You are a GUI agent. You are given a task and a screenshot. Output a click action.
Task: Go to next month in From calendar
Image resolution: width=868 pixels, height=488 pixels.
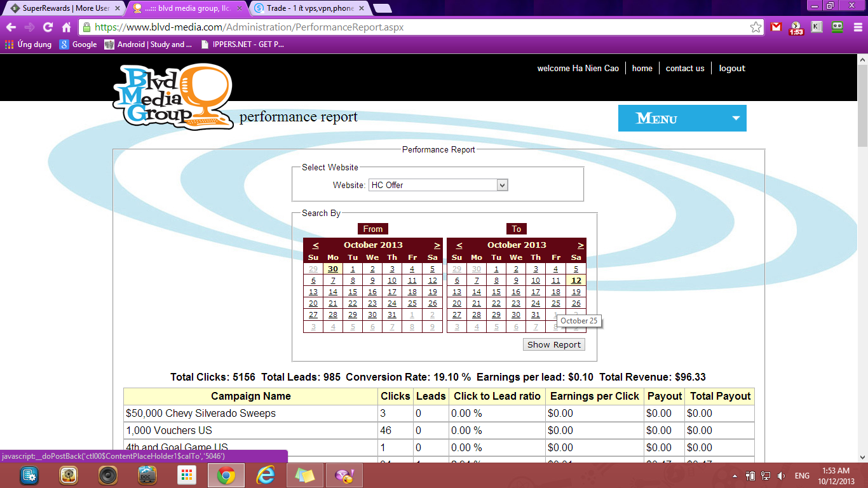coord(437,245)
